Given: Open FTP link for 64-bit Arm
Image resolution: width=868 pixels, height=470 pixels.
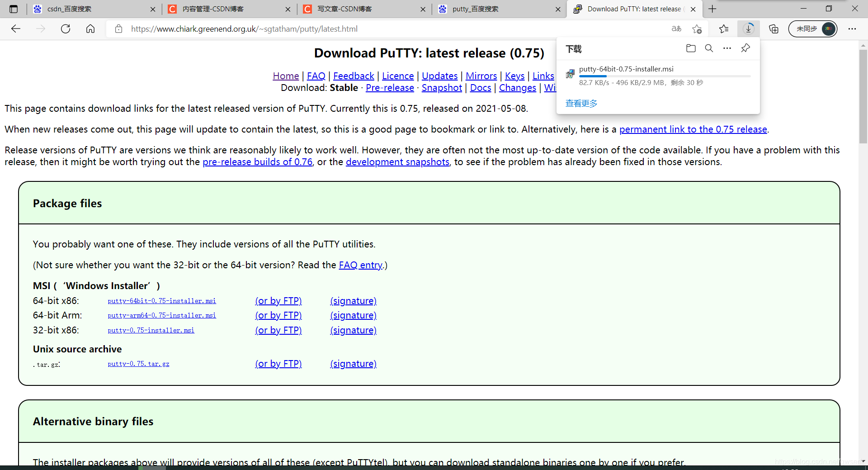Looking at the screenshot, I should point(278,315).
